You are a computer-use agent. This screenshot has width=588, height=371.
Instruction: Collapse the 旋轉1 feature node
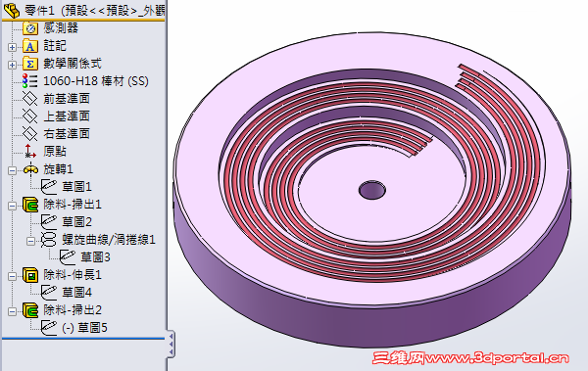12,170
